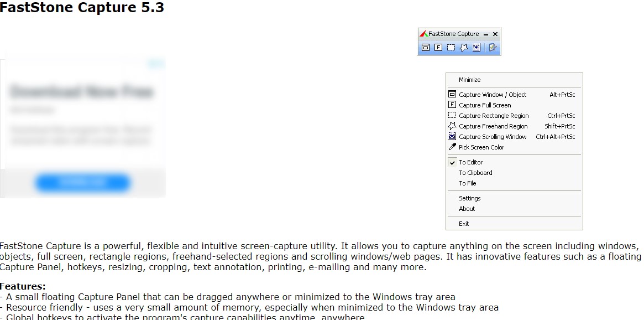Minimize the FastStone Capture floating panel
The image size is (644, 320).
tap(486, 34)
